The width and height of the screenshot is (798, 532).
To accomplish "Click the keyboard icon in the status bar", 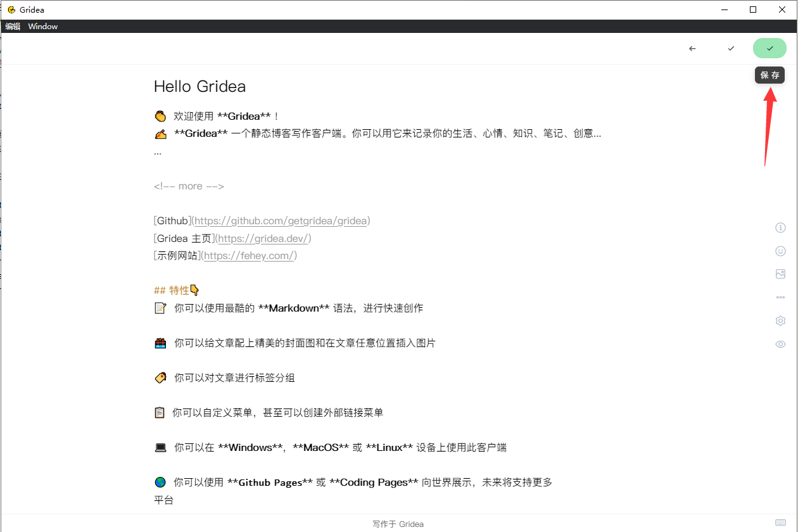I will click(x=780, y=524).
